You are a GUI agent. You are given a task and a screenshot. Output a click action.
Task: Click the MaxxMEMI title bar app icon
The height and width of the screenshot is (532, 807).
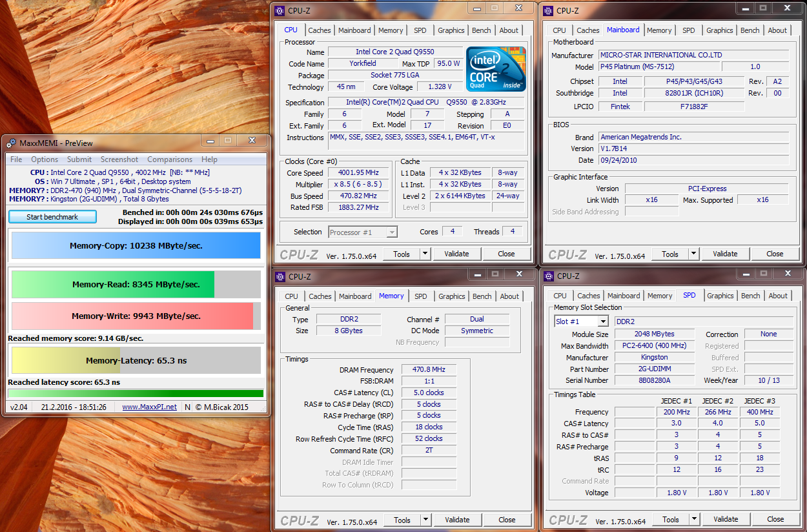(11, 143)
